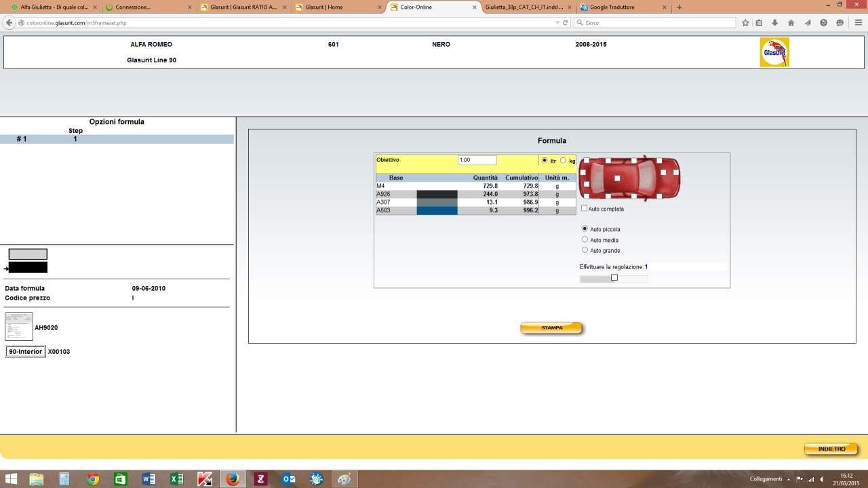Tick the Auto completa checkbox
868x488 pixels.
click(x=585, y=208)
